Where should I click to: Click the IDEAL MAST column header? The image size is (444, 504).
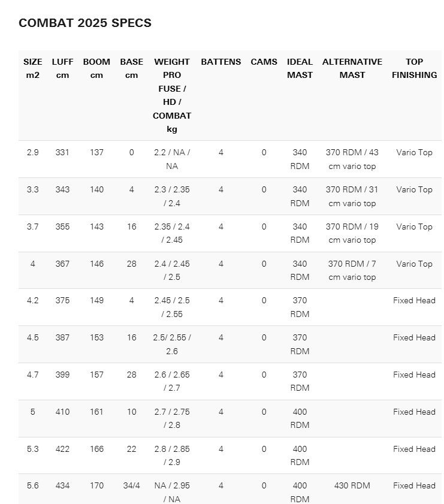(x=300, y=68)
